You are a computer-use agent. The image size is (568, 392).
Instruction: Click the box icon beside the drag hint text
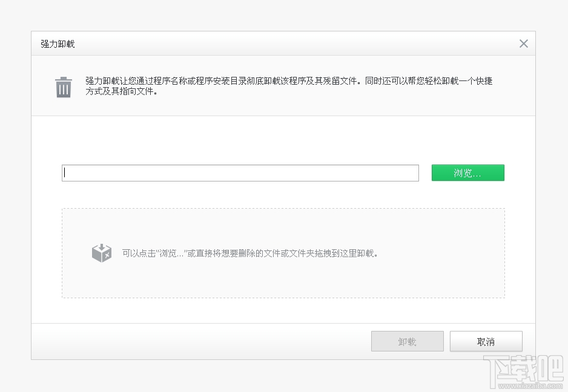pyautogui.click(x=101, y=252)
